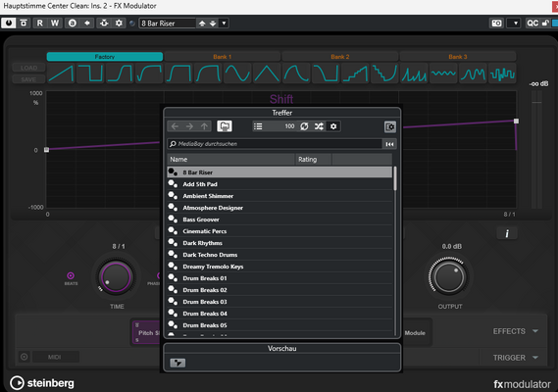Enable Read automation (R) button

40,24
